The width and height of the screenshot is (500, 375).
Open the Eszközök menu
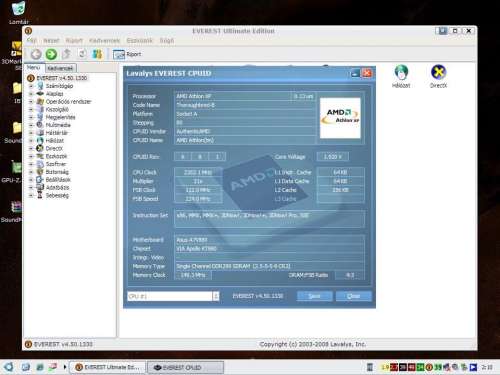(x=139, y=40)
